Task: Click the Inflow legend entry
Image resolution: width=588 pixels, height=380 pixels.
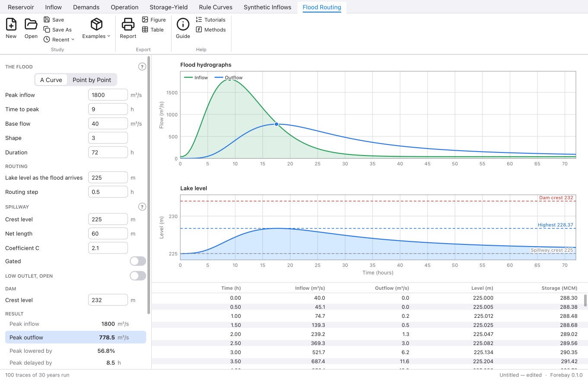Action: (x=196, y=78)
